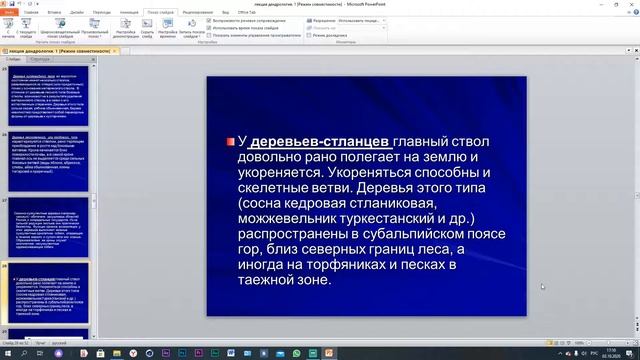Save presentation via Quick Access toolbar
Screen dimensions: 640x360
(x=12, y=4)
